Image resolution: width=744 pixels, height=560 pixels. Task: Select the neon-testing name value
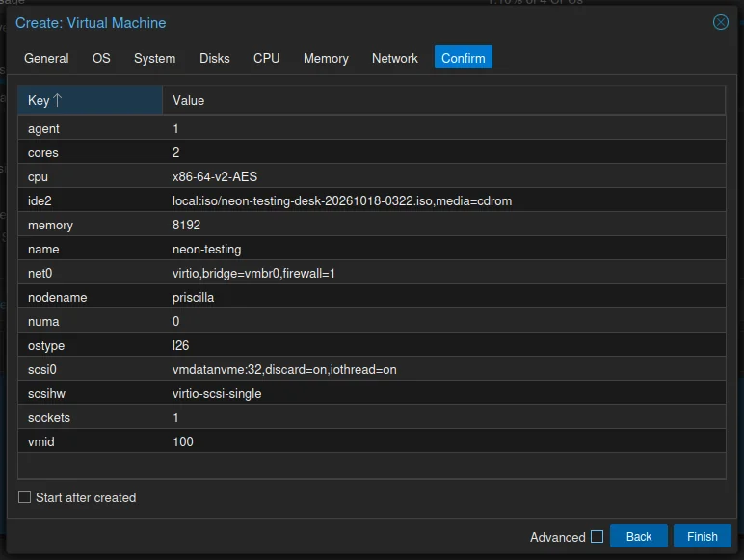coord(206,249)
